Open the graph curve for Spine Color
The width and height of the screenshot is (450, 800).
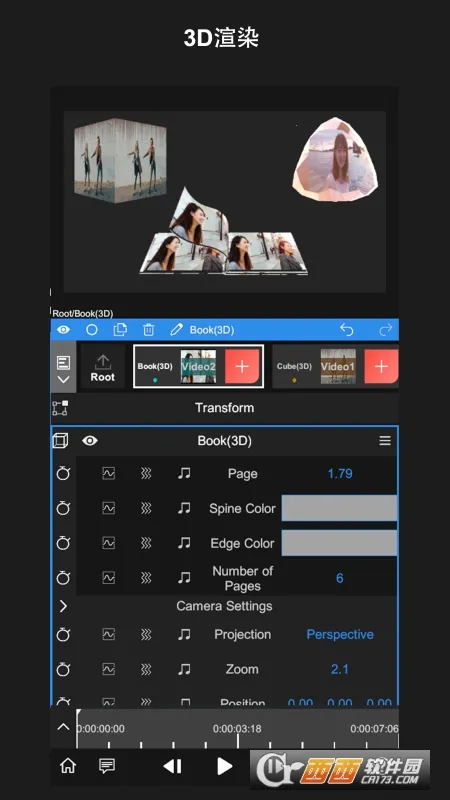(108, 508)
